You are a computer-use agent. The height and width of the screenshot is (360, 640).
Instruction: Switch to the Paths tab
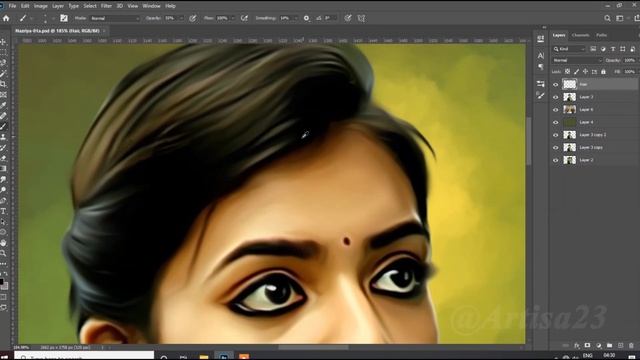click(x=601, y=35)
